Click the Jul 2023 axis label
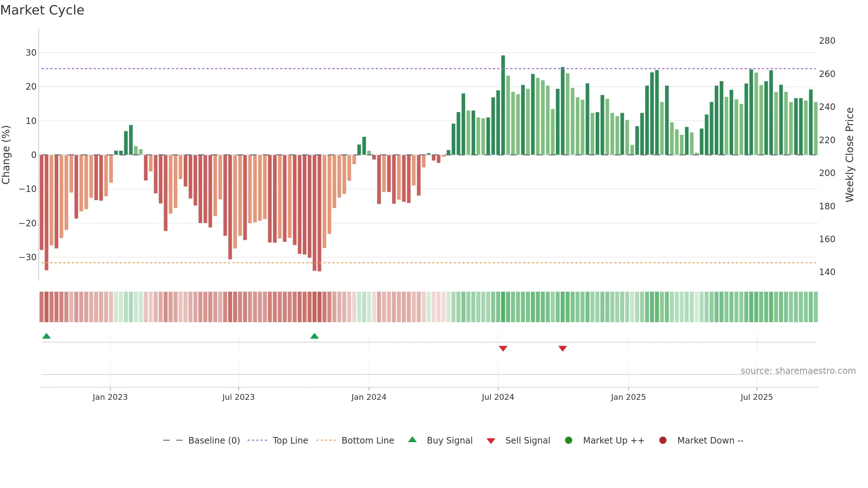868x488 pixels. coord(238,397)
